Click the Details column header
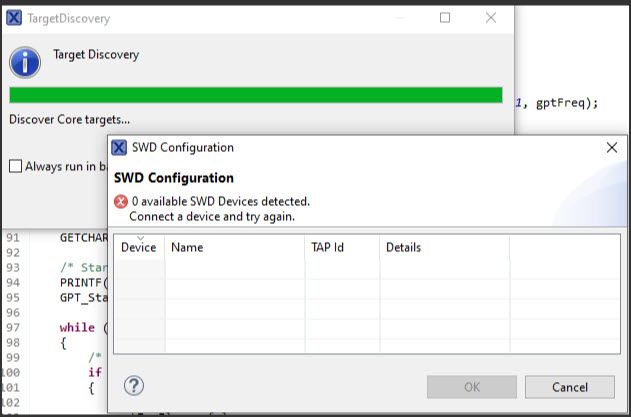The image size is (631, 417). [403, 247]
